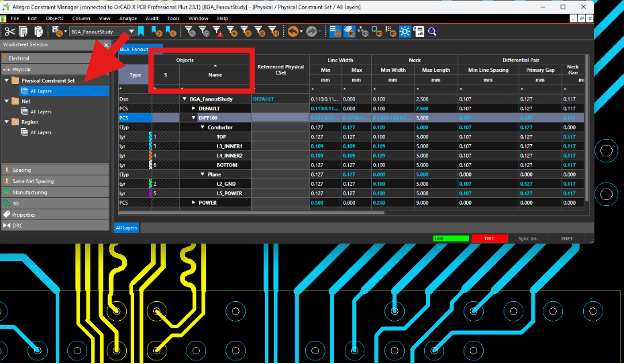Open the Column menu

coord(81,19)
